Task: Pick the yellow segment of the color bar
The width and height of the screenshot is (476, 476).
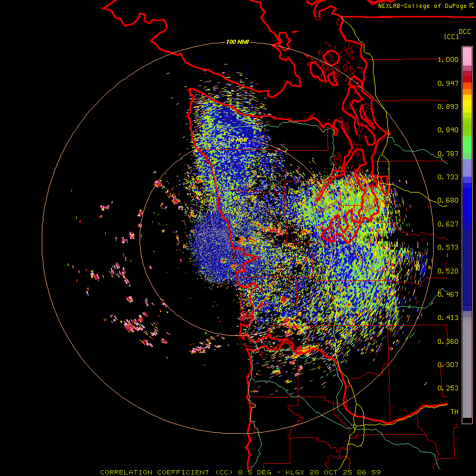Action: tap(467, 104)
